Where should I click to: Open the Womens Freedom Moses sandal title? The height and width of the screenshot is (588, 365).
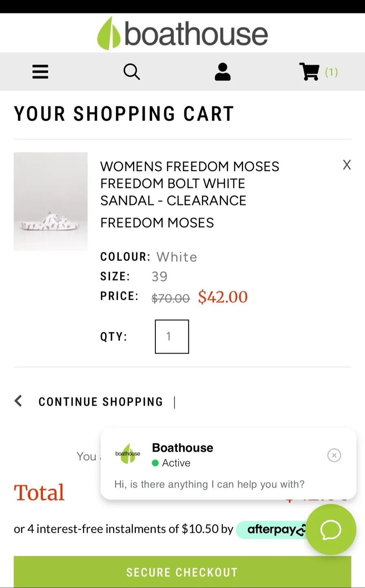[x=189, y=183]
